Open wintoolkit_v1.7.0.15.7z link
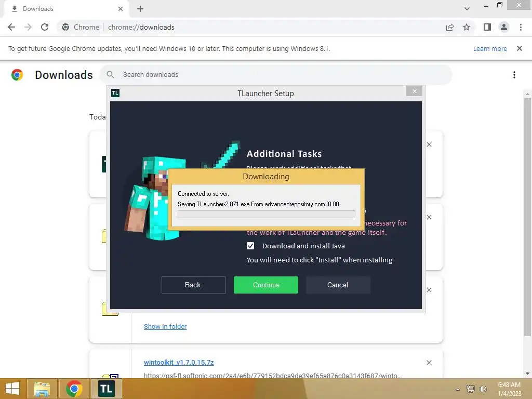 (x=179, y=362)
